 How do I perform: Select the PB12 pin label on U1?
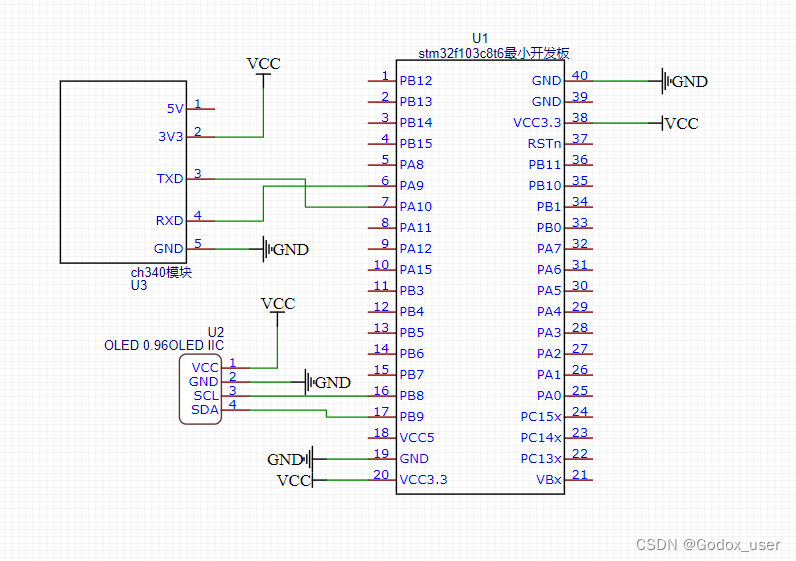click(x=416, y=81)
